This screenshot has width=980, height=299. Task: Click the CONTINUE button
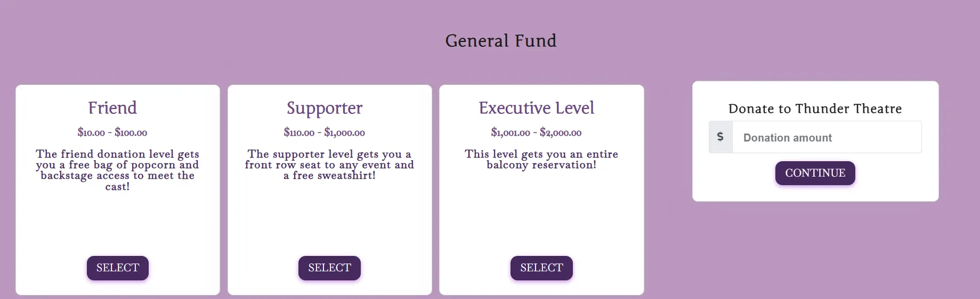[x=815, y=173]
